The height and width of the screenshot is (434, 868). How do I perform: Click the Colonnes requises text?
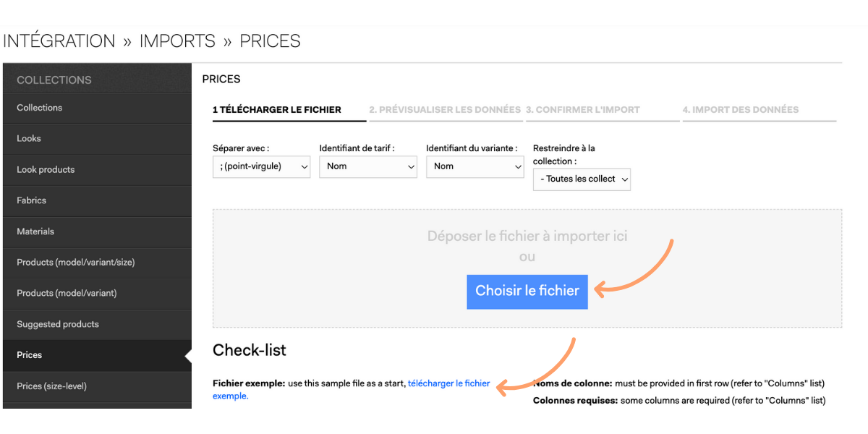click(x=575, y=400)
